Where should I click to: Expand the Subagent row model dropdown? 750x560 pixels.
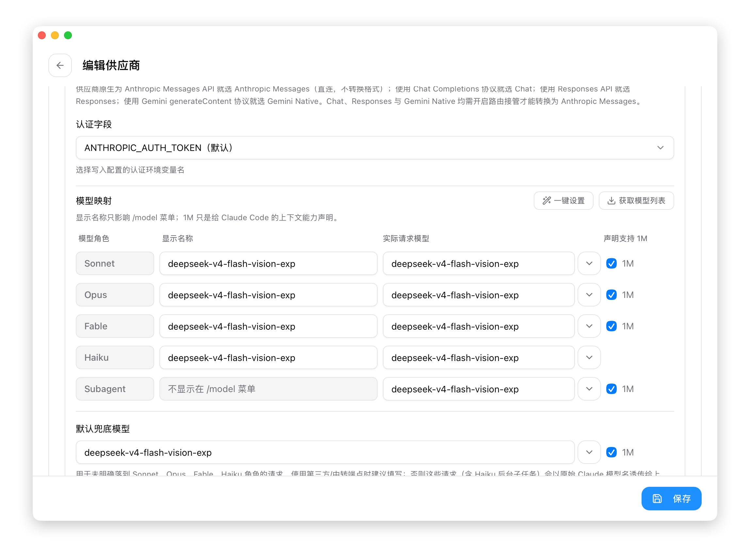pyautogui.click(x=589, y=389)
